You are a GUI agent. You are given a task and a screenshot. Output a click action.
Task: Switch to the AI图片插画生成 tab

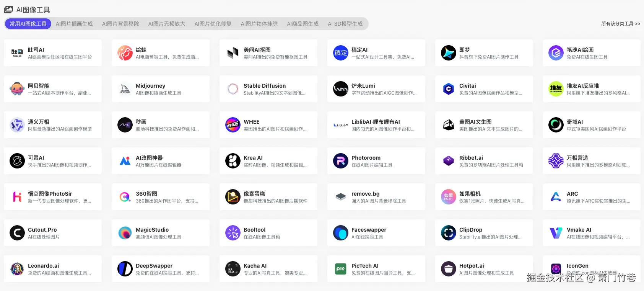tap(74, 24)
